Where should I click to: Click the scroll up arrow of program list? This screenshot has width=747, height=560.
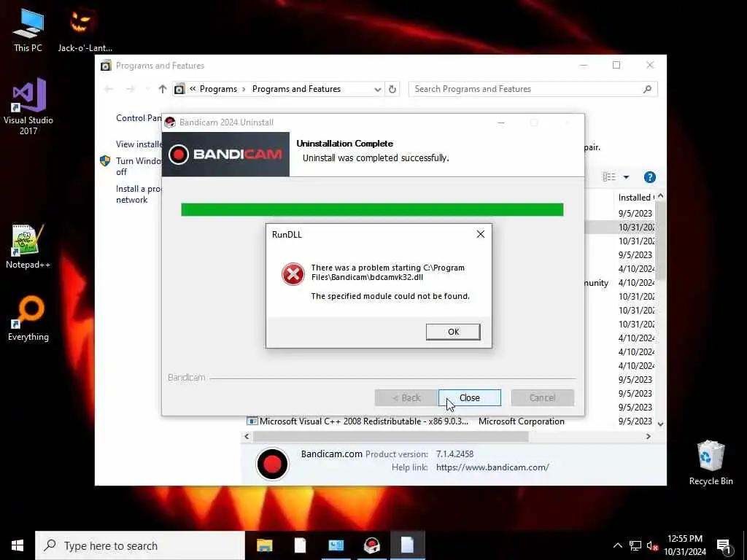(660, 195)
